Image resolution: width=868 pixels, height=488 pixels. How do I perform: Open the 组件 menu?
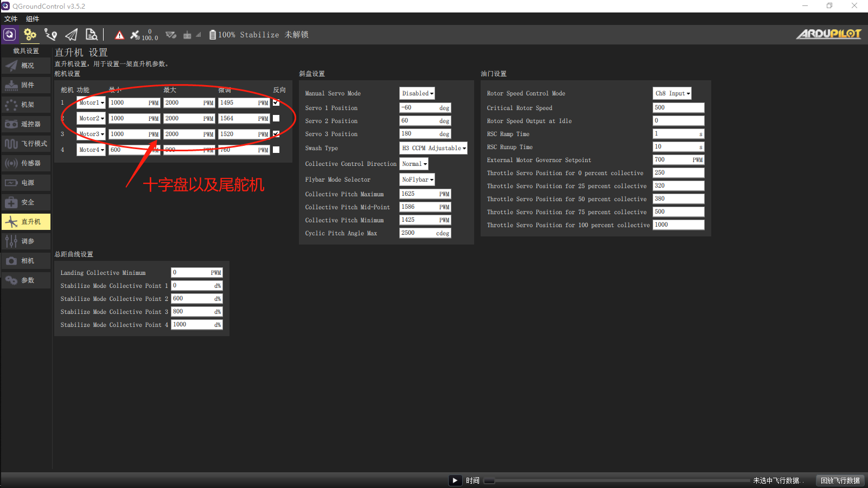33,19
